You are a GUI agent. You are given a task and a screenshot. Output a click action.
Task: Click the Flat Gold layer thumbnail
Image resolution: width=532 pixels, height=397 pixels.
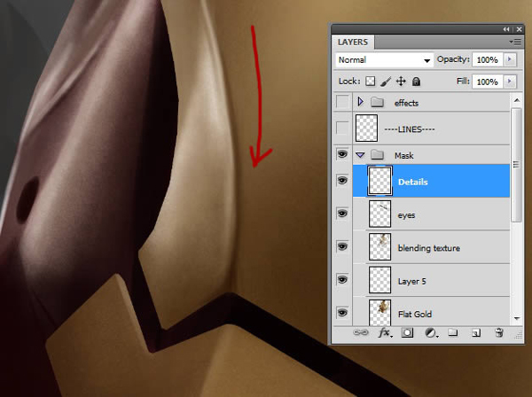point(380,312)
